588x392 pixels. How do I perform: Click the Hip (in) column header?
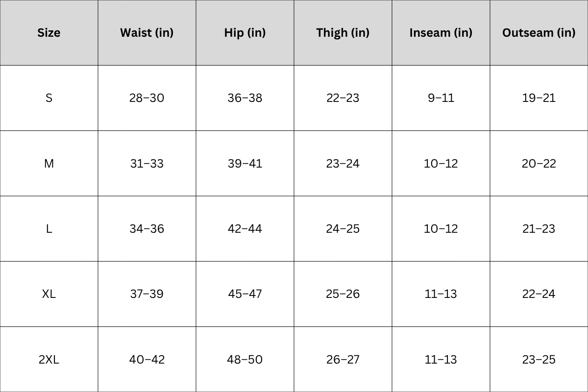click(245, 33)
